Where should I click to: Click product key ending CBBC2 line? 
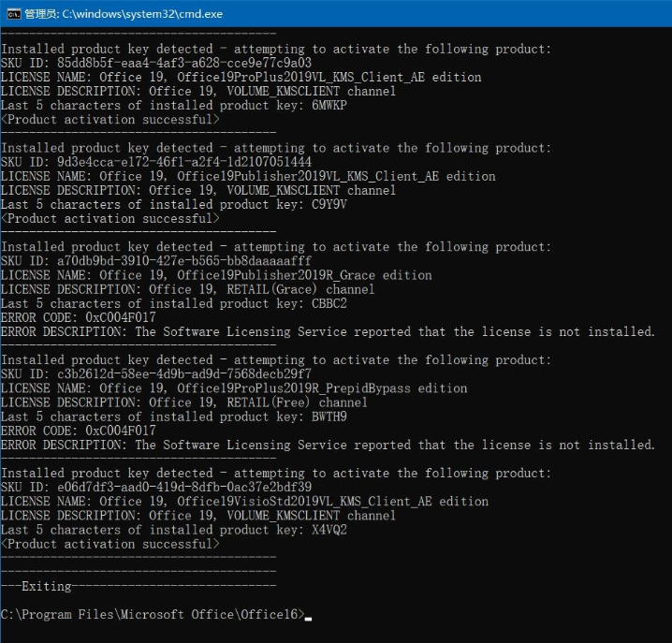(174, 303)
